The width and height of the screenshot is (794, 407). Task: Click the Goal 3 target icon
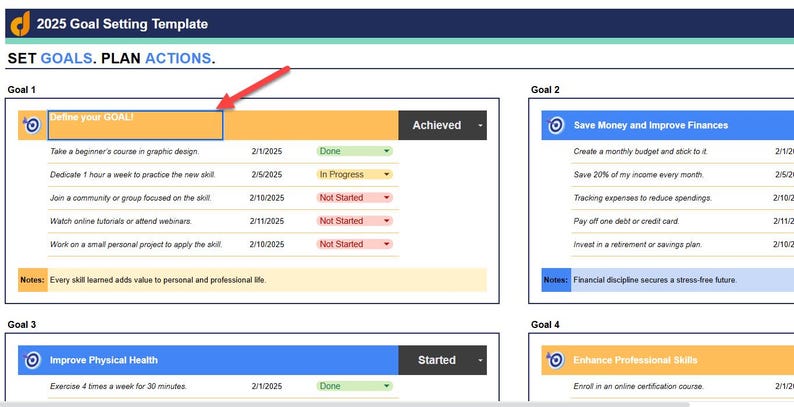(x=32, y=360)
